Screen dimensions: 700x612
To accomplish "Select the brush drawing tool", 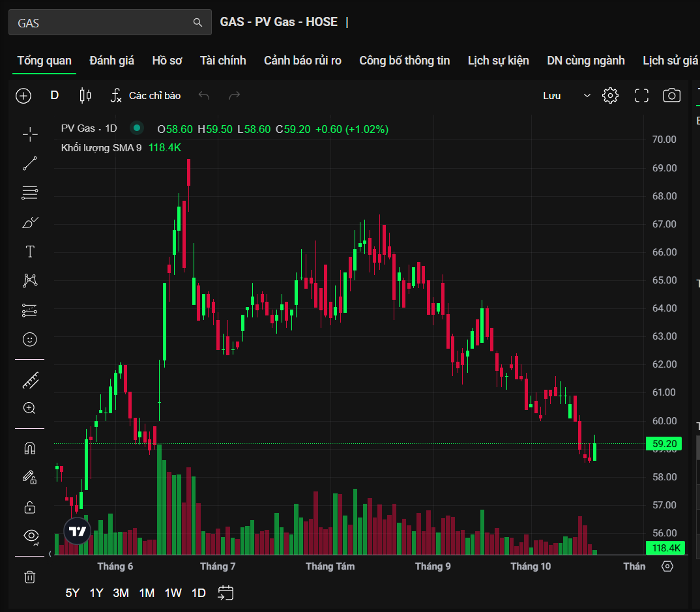I will point(30,222).
